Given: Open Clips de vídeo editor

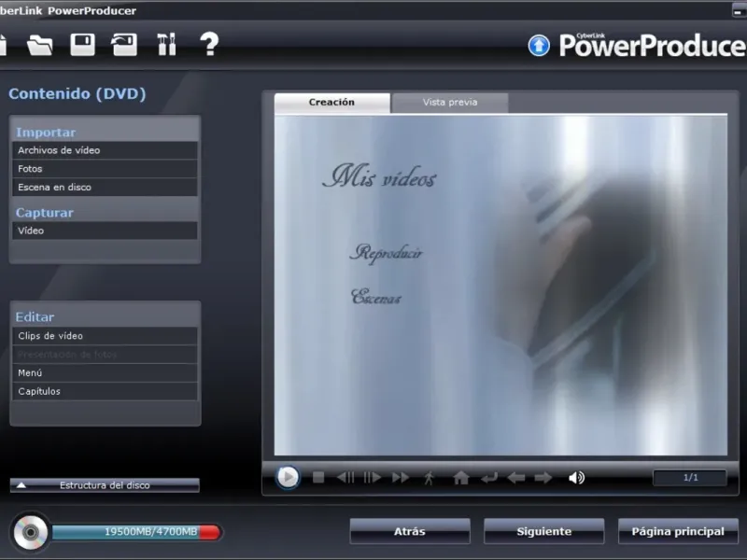Looking at the screenshot, I should [105, 336].
